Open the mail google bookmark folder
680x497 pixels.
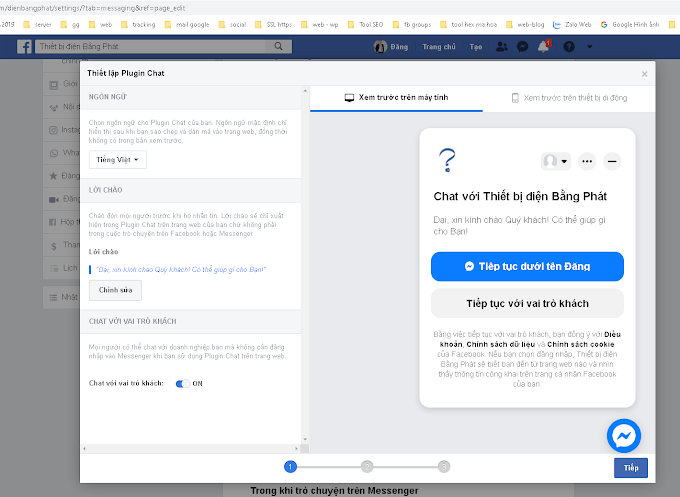[187, 25]
